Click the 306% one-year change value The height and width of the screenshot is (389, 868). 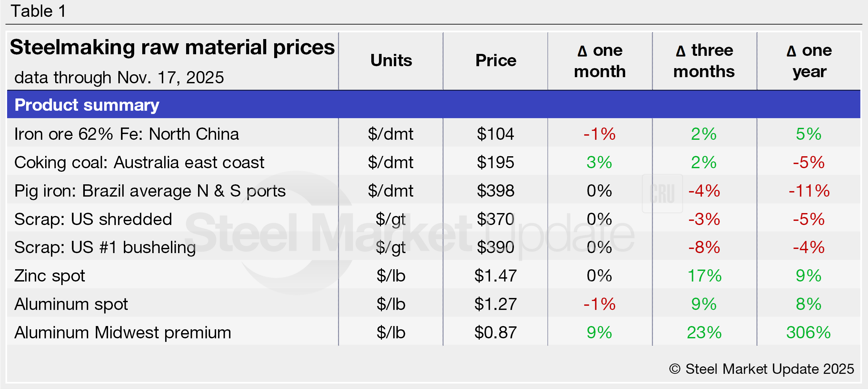808,333
